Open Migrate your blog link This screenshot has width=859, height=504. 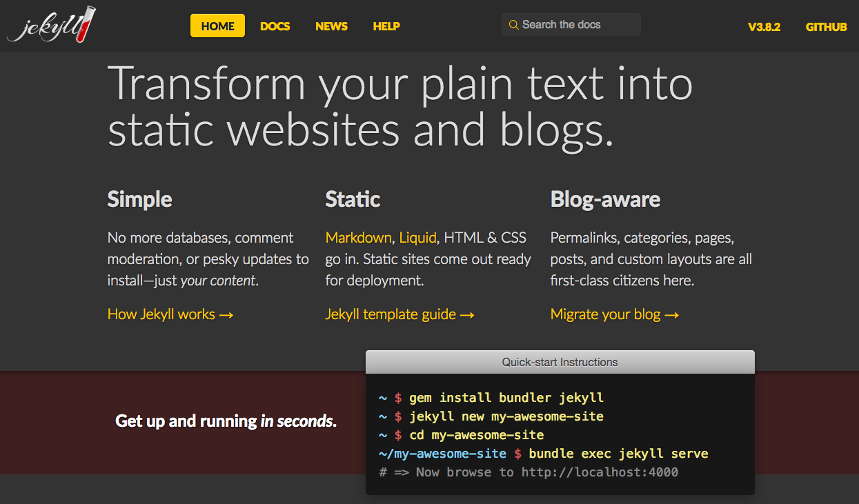click(x=615, y=314)
